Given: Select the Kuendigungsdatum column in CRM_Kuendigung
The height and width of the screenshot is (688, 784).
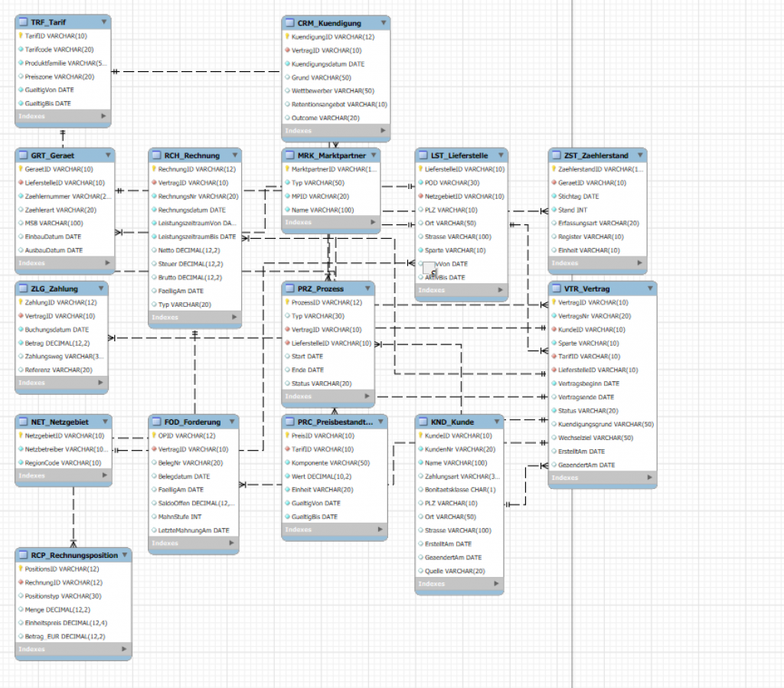Looking at the screenshot, I should point(328,64).
